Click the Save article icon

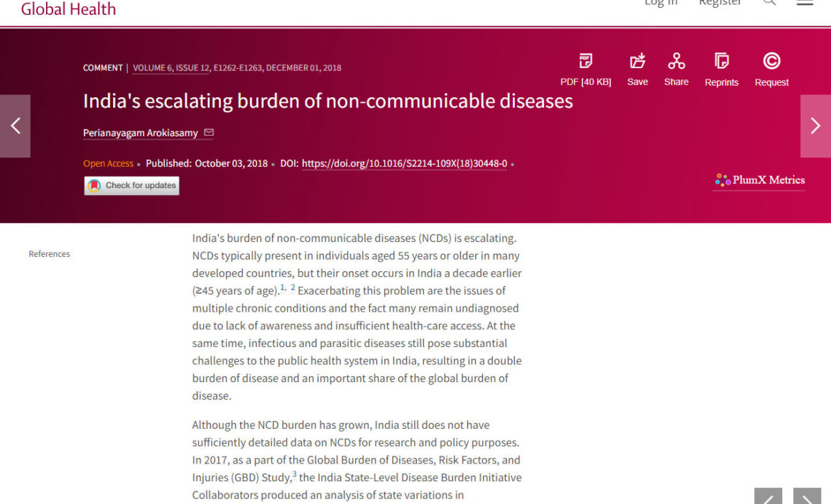[x=638, y=61]
